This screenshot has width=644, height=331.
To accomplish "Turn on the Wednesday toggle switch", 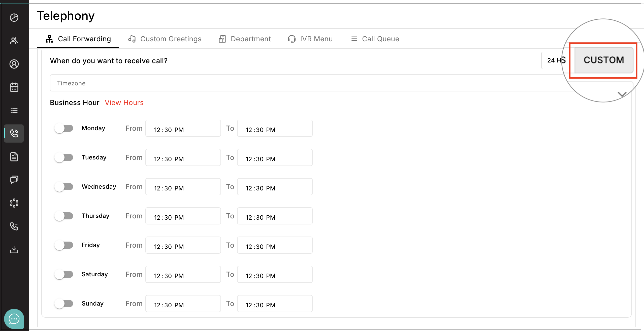I will tap(64, 187).
